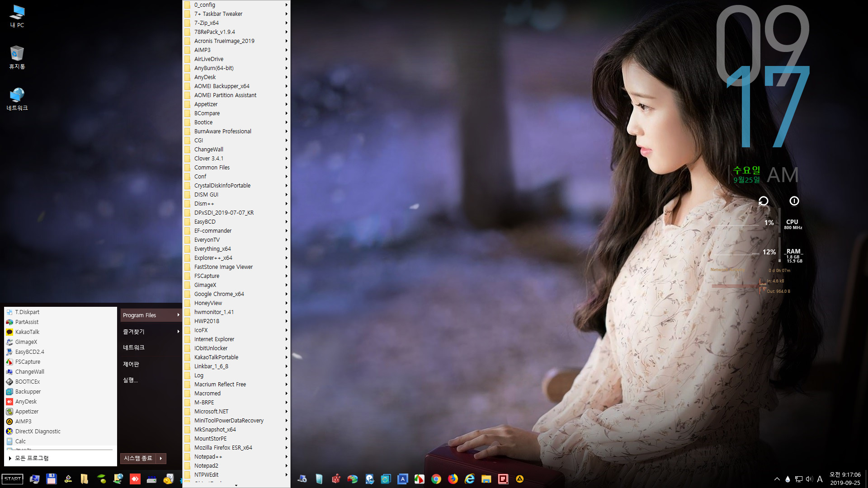
Task: Open the HWP2018 folder entry
Action: click(x=236, y=321)
